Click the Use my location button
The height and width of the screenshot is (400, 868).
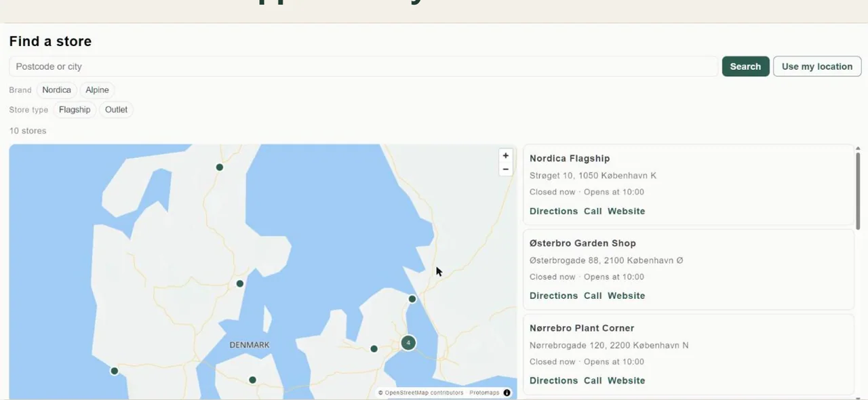817,66
